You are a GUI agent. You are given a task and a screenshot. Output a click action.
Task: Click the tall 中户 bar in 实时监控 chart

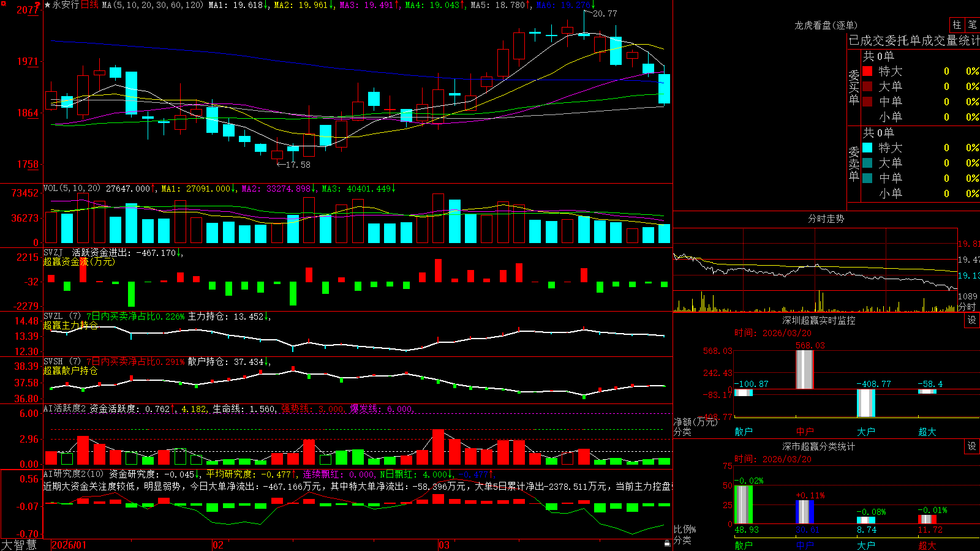tap(804, 370)
